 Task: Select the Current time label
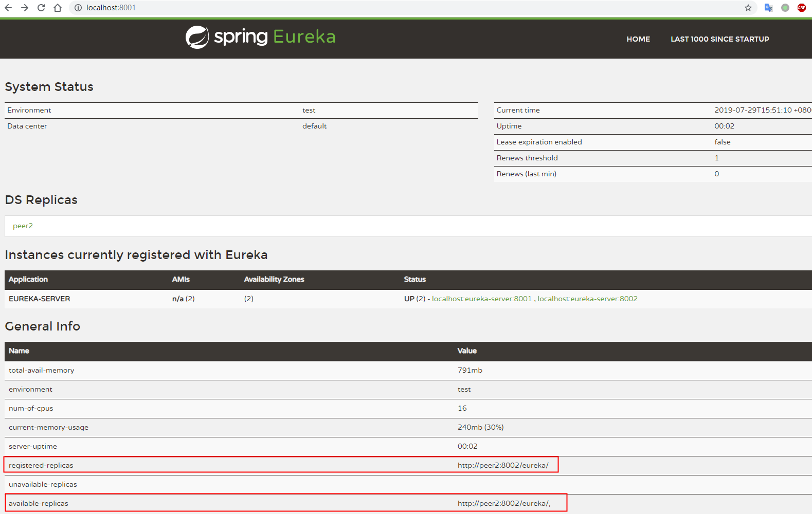518,110
